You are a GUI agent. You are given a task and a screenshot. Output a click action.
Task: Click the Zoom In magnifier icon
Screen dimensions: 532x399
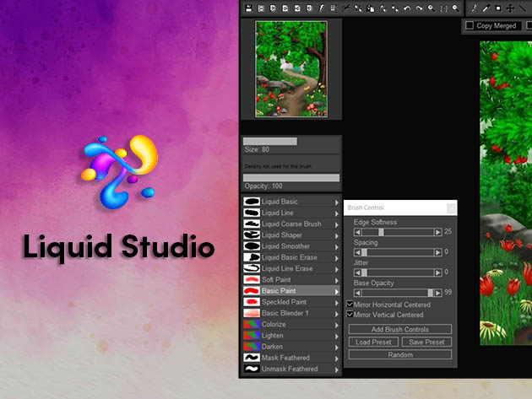[432, 8]
